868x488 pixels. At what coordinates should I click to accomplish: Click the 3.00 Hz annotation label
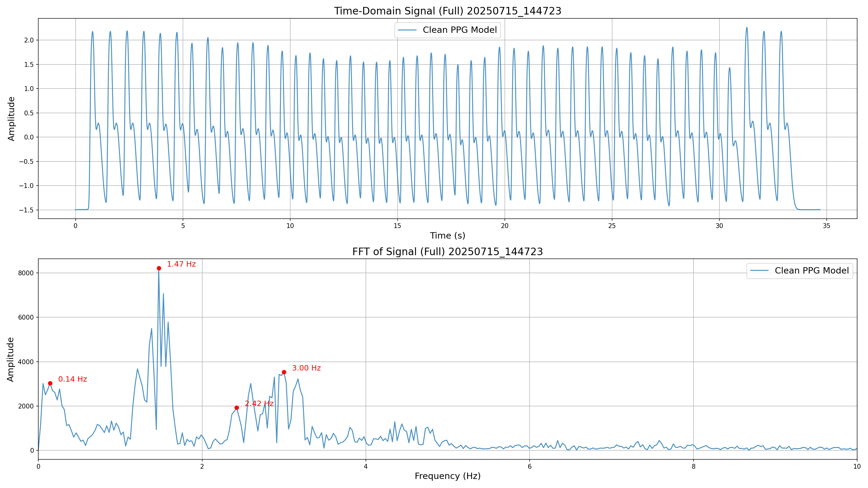pos(306,368)
